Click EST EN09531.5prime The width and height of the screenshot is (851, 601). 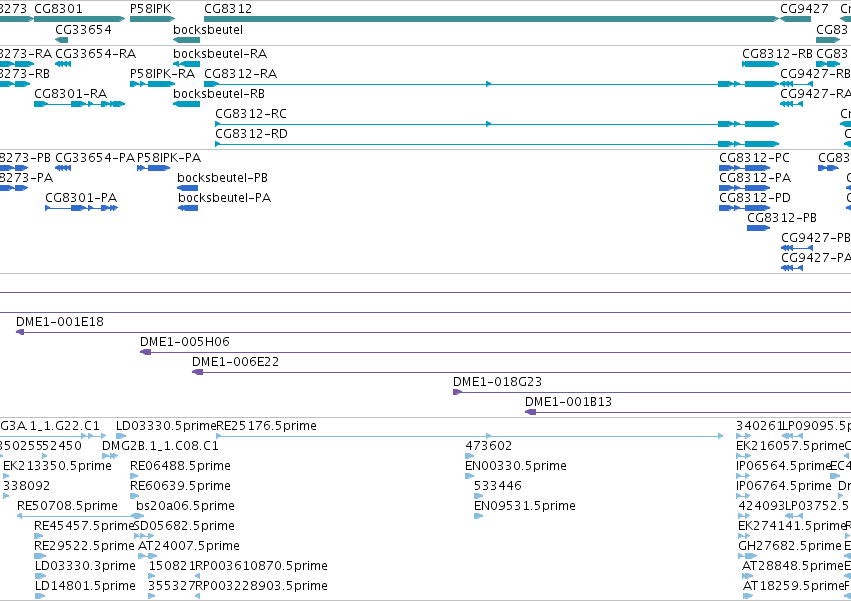[x=525, y=507]
